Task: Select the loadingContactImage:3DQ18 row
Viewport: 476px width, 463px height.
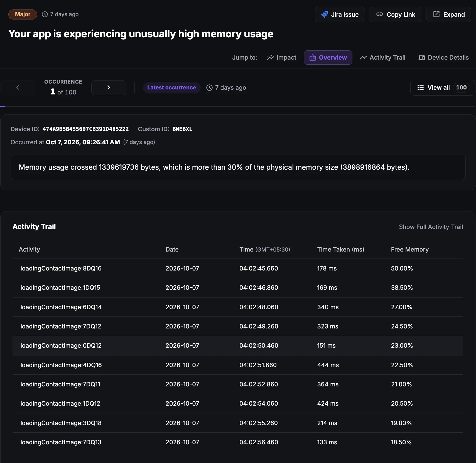Action: coord(237,423)
